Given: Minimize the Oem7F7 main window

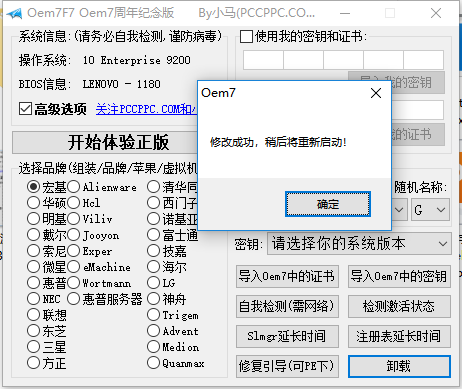Looking at the screenshot, I should pos(345,13).
